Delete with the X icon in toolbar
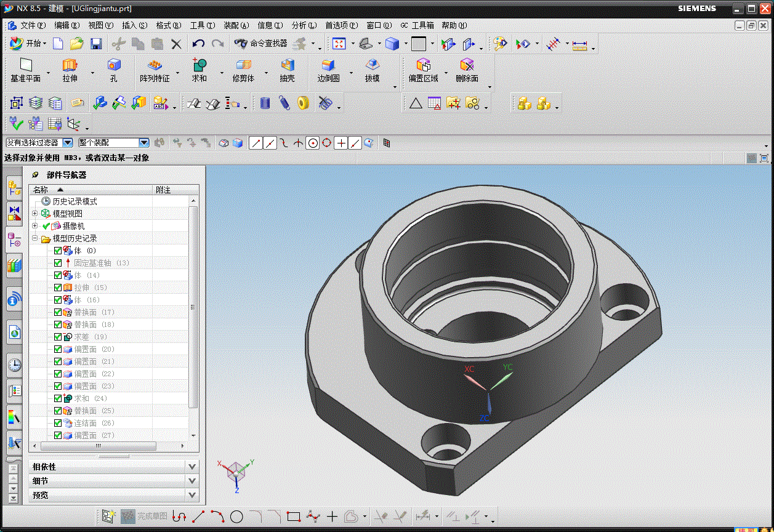The width and height of the screenshot is (774, 532). pos(177,44)
